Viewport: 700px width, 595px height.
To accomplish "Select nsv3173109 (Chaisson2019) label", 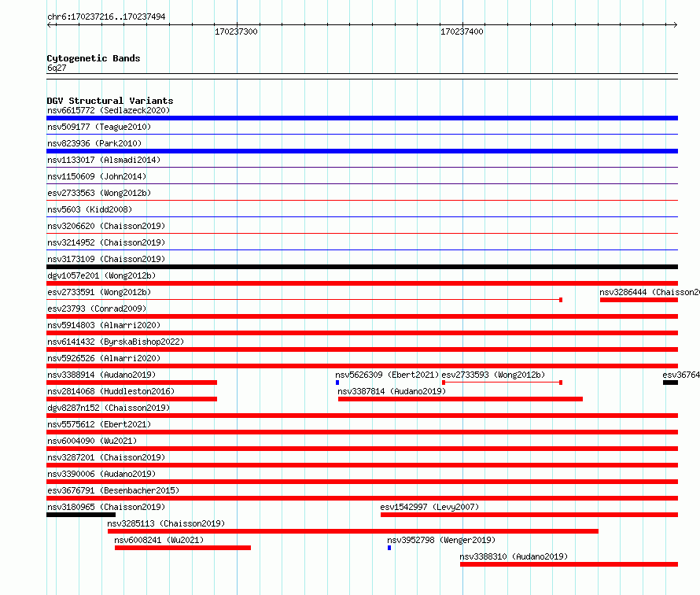I will pyautogui.click(x=106, y=259).
